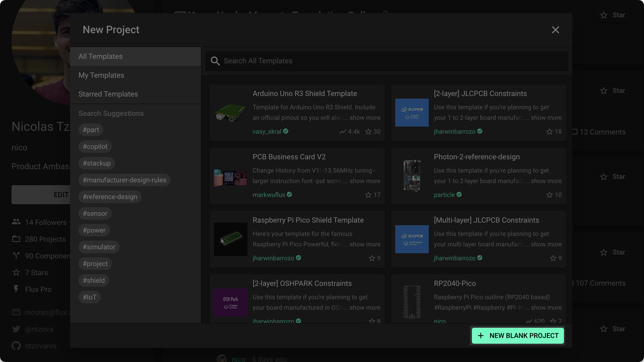Viewport: 644px width, 362px height.
Task: Click verified badge next to vasy_skral
Action: [x=286, y=131]
